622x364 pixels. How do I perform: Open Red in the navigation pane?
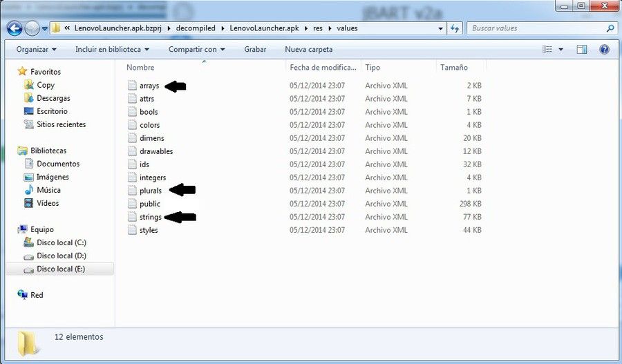(x=37, y=295)
